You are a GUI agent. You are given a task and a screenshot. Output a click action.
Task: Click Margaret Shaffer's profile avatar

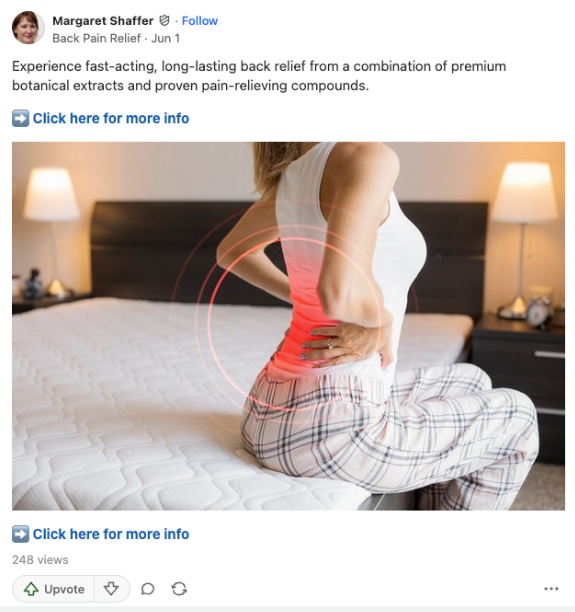coord(28,27)
